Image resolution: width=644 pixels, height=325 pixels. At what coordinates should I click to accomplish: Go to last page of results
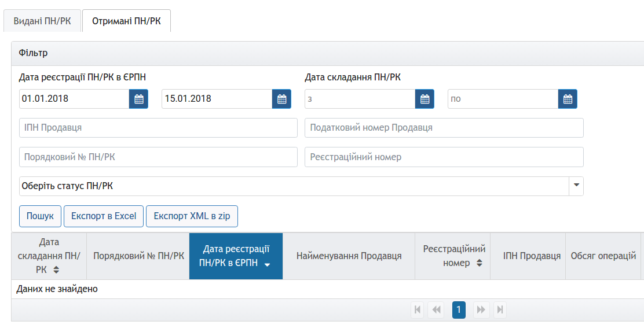coord(500,310)
